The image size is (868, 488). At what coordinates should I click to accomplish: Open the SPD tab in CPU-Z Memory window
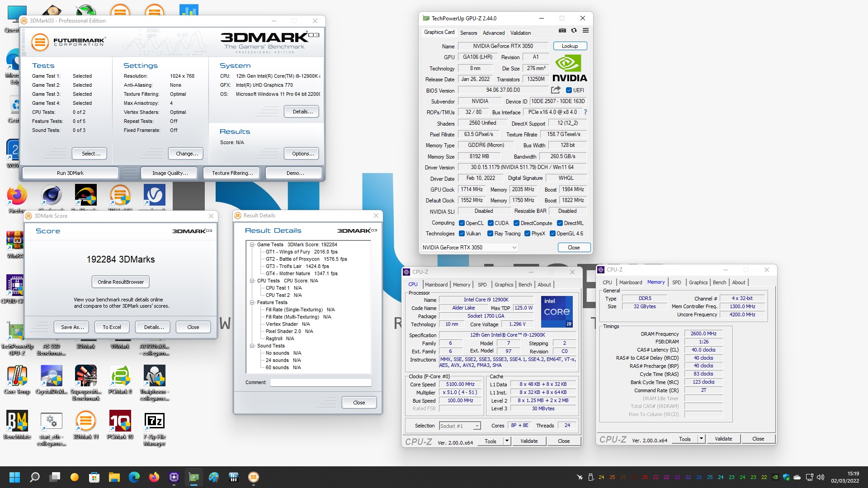[x=676, y=282]
